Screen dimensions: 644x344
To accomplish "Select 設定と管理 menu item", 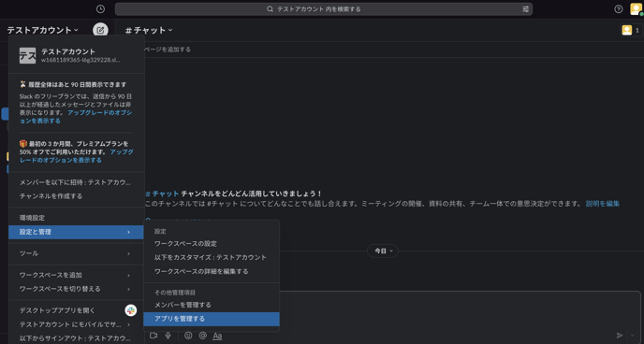I will 76,232.
